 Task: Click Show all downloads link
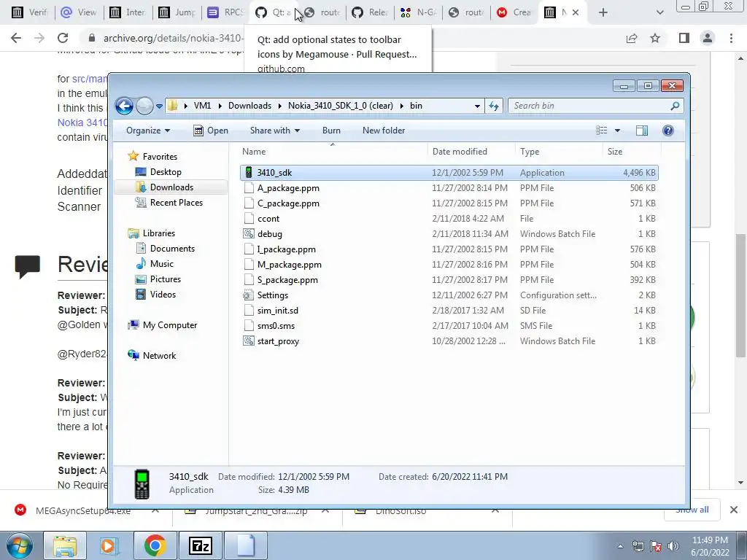click(x=692, y=510)
